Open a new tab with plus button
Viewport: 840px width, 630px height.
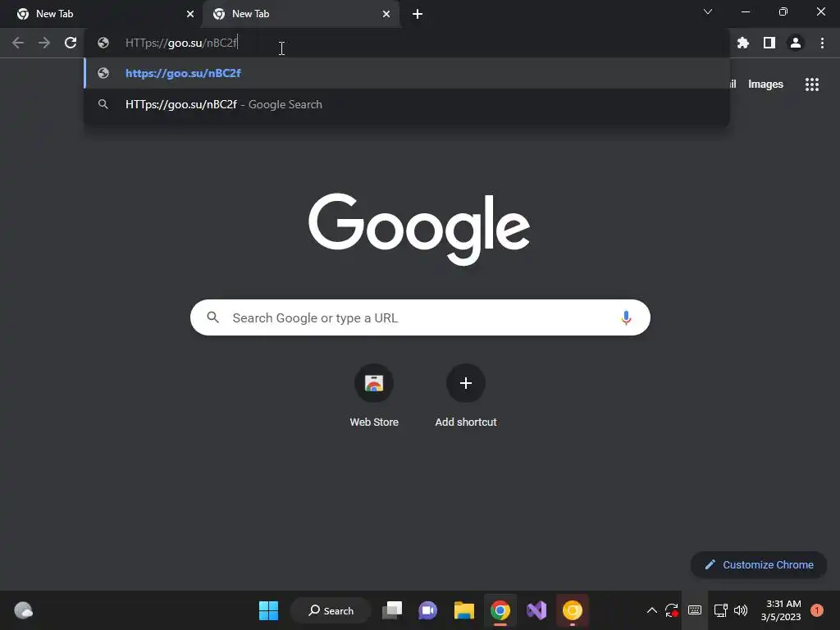click(x=418, y=14)
